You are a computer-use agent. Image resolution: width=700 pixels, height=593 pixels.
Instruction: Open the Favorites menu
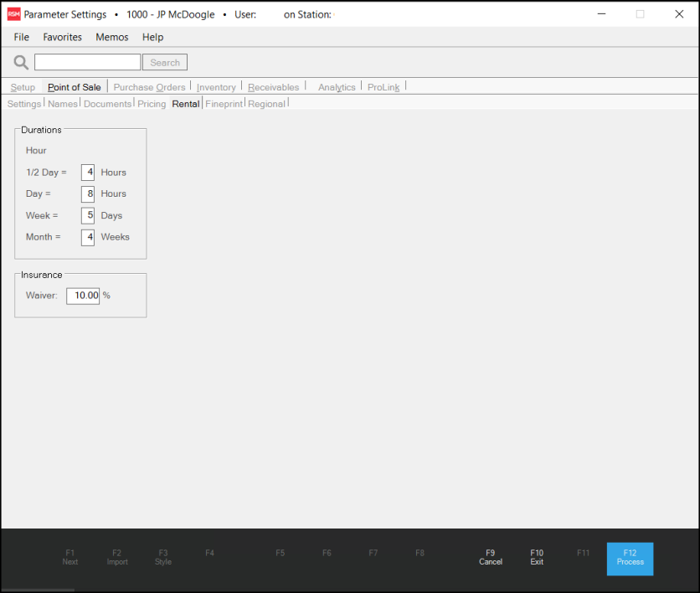63,37
